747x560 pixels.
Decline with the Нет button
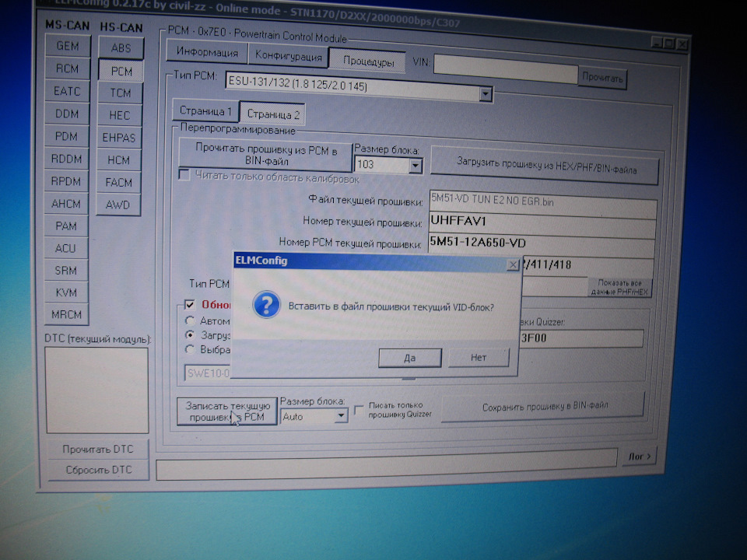point(479,357)
